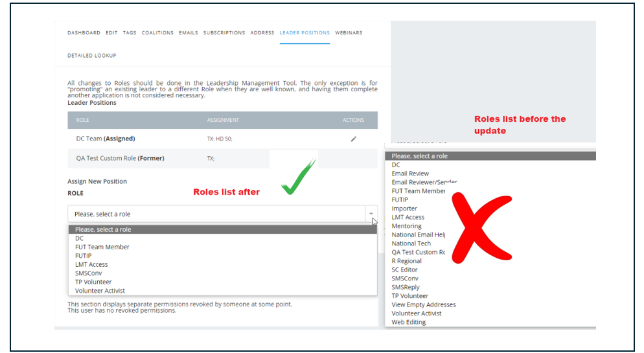Viewport: 644px width, 353px height.
Task: Click the pencil edit icon for DC Team
Action: pos(353,139)
